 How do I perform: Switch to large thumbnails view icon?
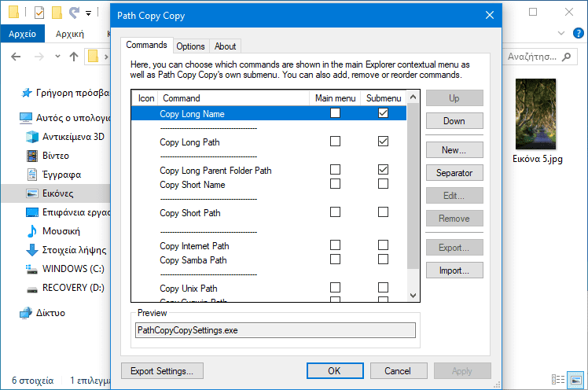pyautogui.click(x=577, y=380)
